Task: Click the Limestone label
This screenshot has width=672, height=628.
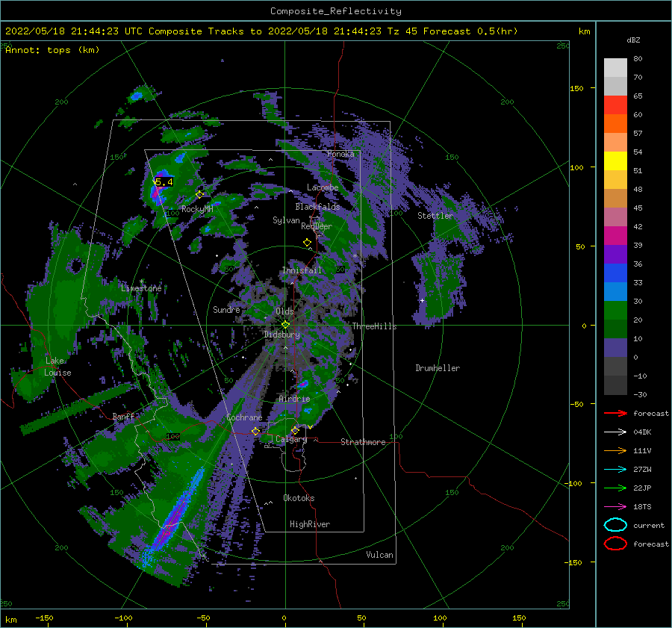Action: [141, 288]
